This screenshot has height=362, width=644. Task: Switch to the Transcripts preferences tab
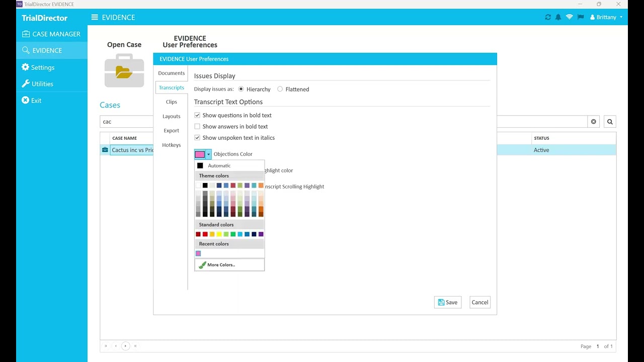[x=172, y=87]
